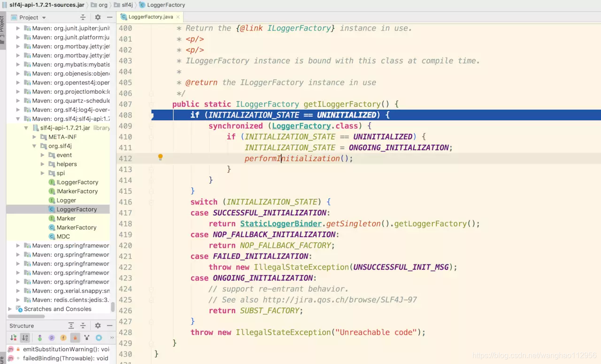Toggle show non-public members lock icon

point(75,338)
